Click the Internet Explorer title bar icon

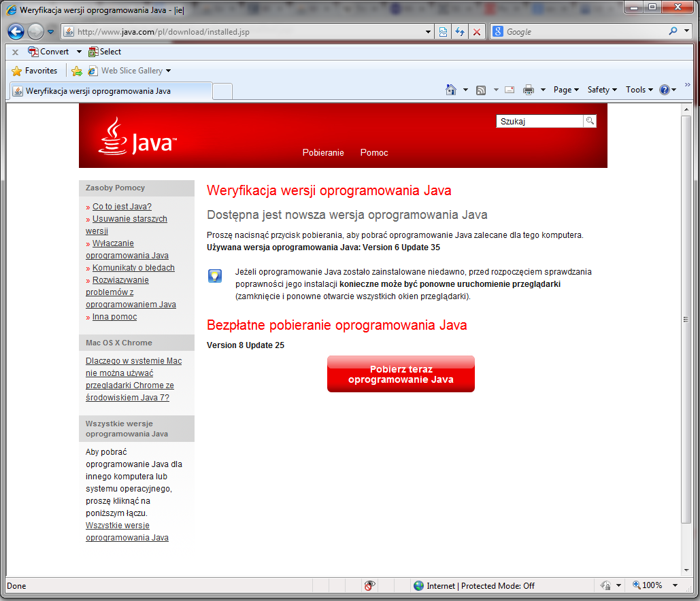(x=12, y=10)
